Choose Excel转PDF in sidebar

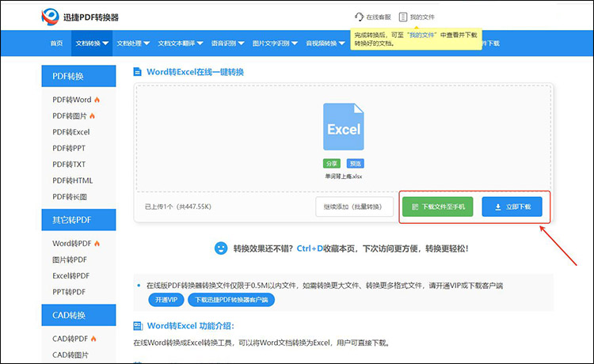point(71,276)
